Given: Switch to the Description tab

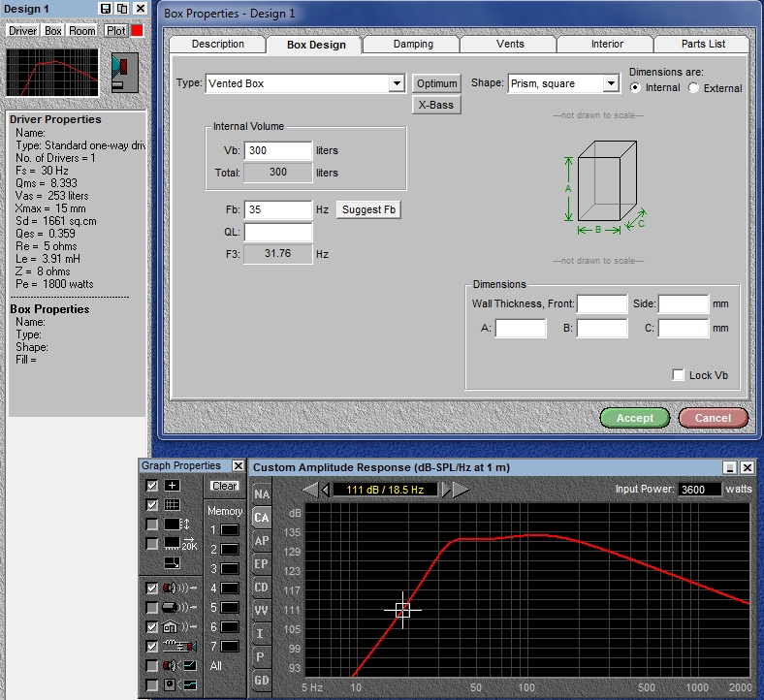Looking at the screenshot, I should pyautogui.click(x=218, y=44).
